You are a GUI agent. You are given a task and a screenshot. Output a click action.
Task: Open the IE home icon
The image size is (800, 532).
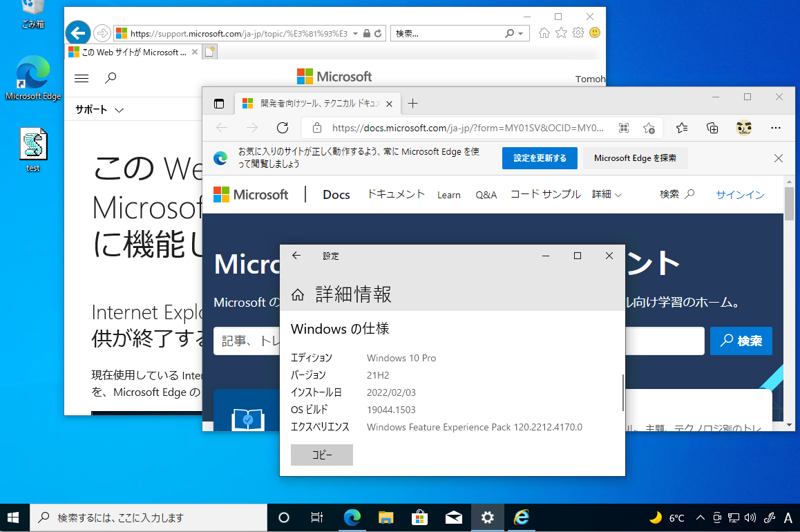[x=544, y=33]
